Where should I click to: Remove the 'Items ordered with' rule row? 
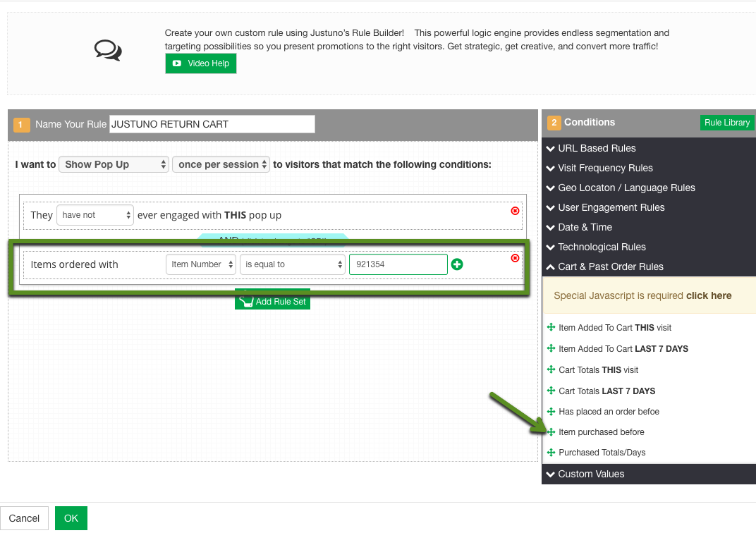tap(515, 258)
